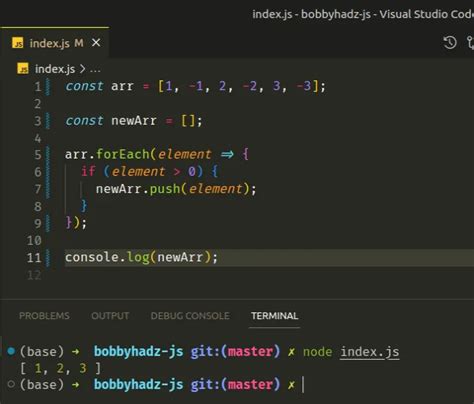Image resolution: width=474 pixels, height=404 pixels.
Task: Click 'node' command in the terminal
Action: [317, 352]
